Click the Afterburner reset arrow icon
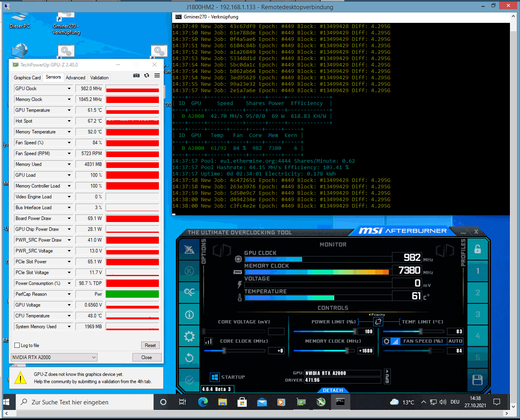The image size is (520, 420). [x=189, y=358]
